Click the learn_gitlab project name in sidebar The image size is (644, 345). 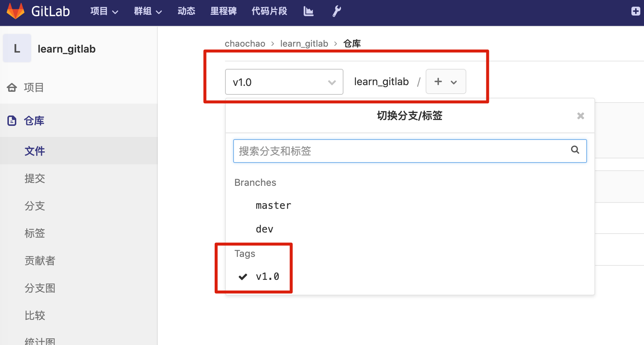pos(67,49)
